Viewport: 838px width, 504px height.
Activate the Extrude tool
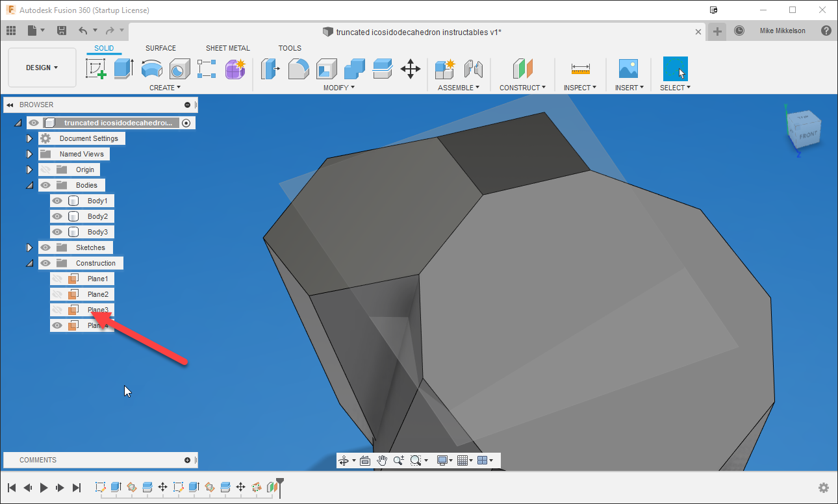tap(123, 68)
